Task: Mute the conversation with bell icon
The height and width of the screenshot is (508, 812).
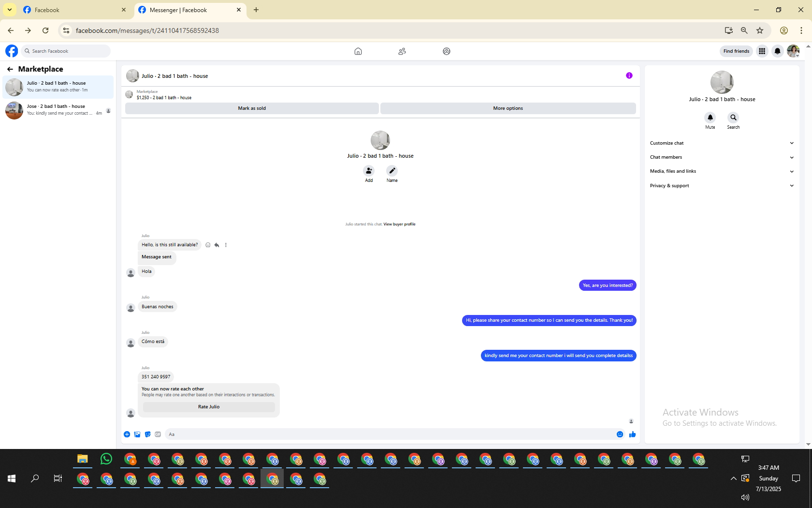Action: (710, 118)
